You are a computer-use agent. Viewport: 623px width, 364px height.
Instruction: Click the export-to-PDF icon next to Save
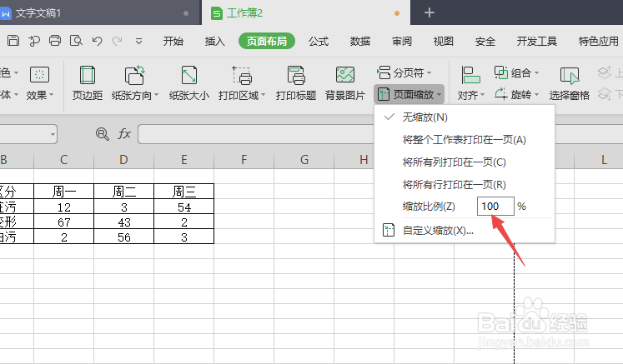click(34, 41)
